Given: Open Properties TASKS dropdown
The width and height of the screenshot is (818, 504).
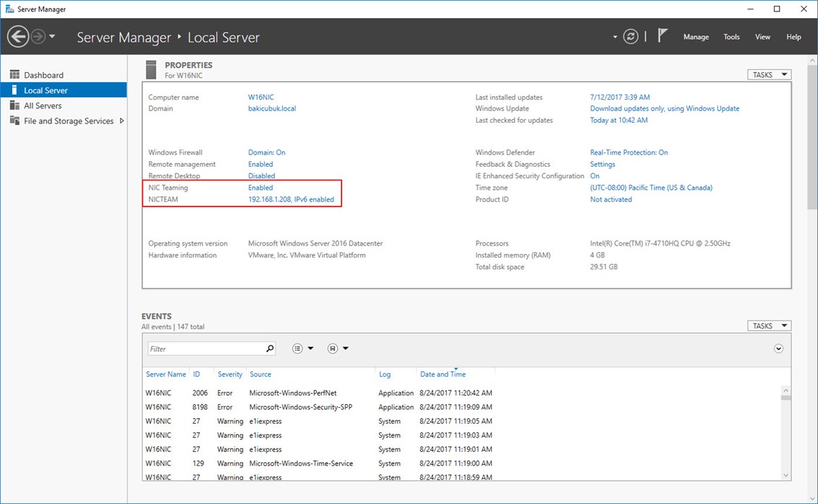Looking at the screenshot, I should (x=769, y=74).
